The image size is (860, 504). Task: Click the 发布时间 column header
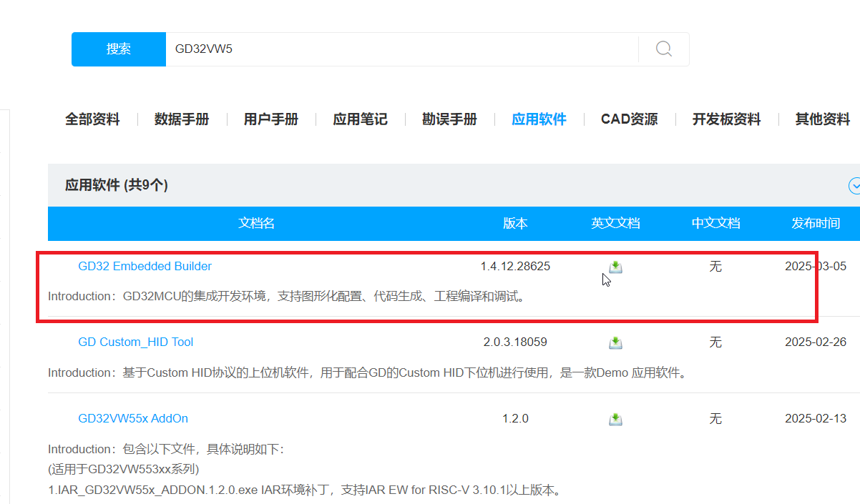coord(815,223)
